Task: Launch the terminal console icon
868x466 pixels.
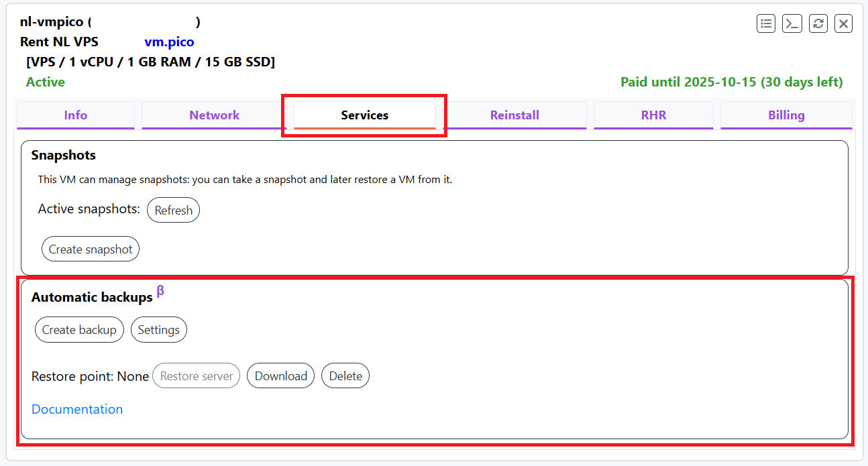Action: 792,23
